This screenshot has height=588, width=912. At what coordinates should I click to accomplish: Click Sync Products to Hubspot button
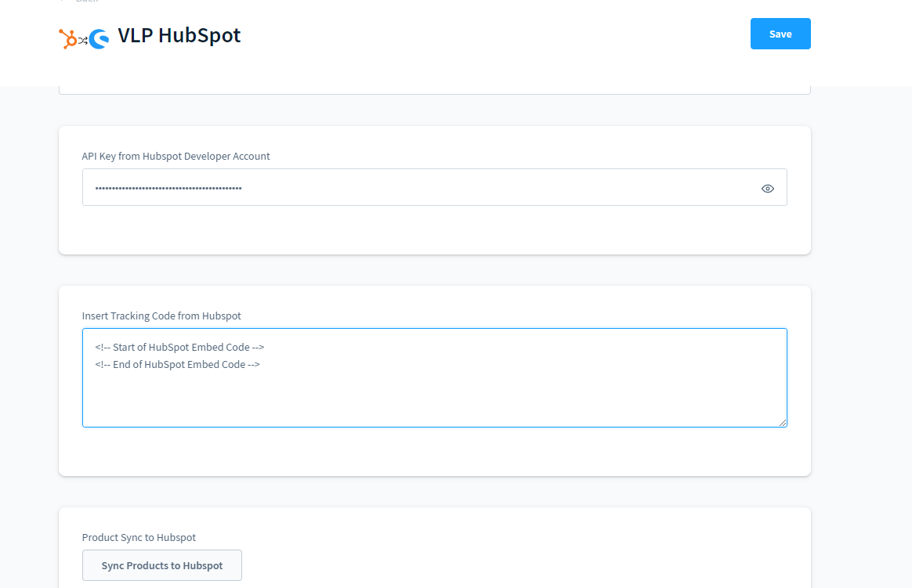point(162,565)
